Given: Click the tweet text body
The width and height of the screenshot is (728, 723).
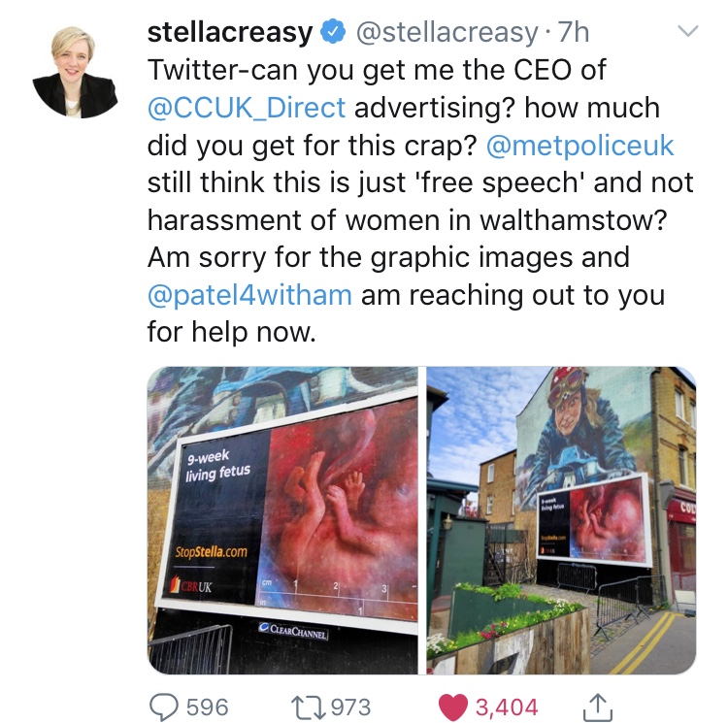Looking at the screenshot, I should pyautogui.click(x=420, y=202).
